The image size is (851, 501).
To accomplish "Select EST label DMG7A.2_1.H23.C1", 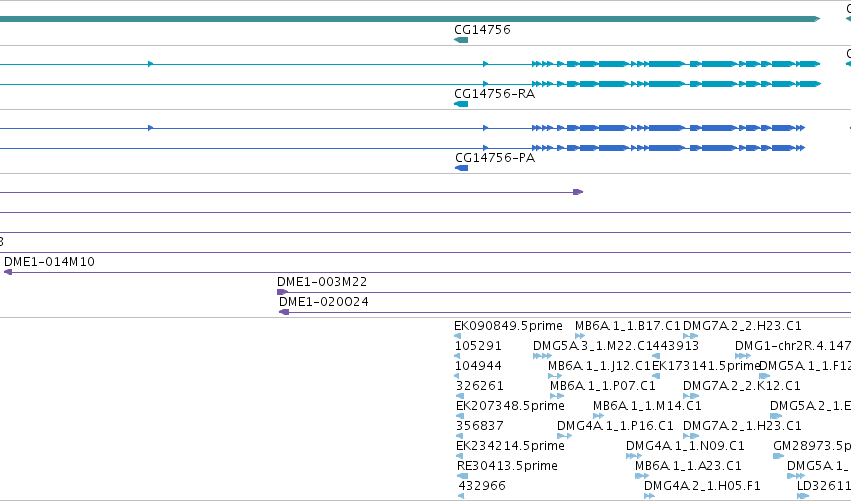I will [x=742, y=426].
